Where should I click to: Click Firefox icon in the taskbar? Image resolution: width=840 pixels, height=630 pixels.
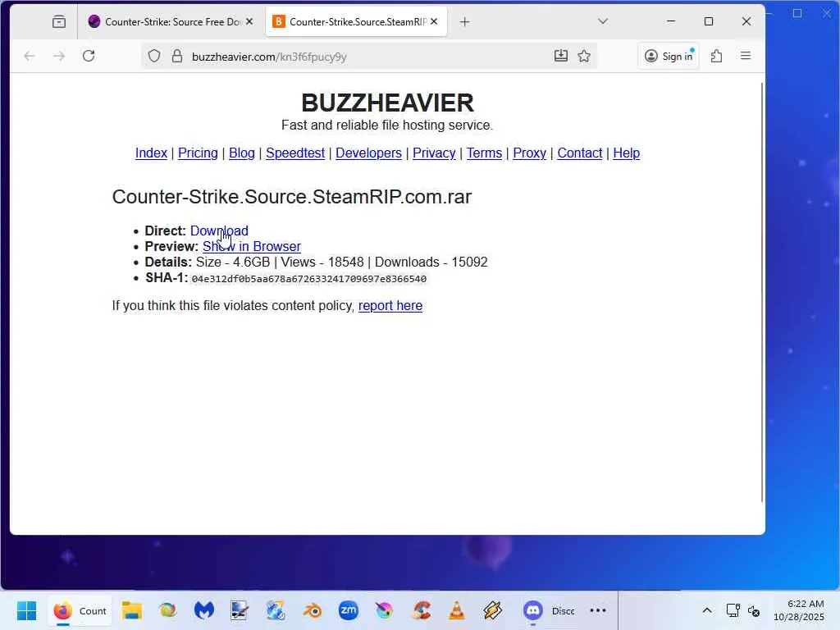pos(62,610)
